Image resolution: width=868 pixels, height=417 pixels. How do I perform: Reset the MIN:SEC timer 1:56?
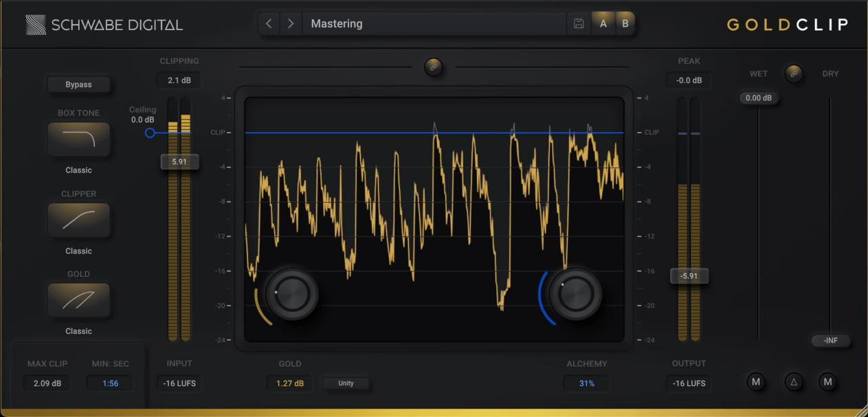pos(110,383)
